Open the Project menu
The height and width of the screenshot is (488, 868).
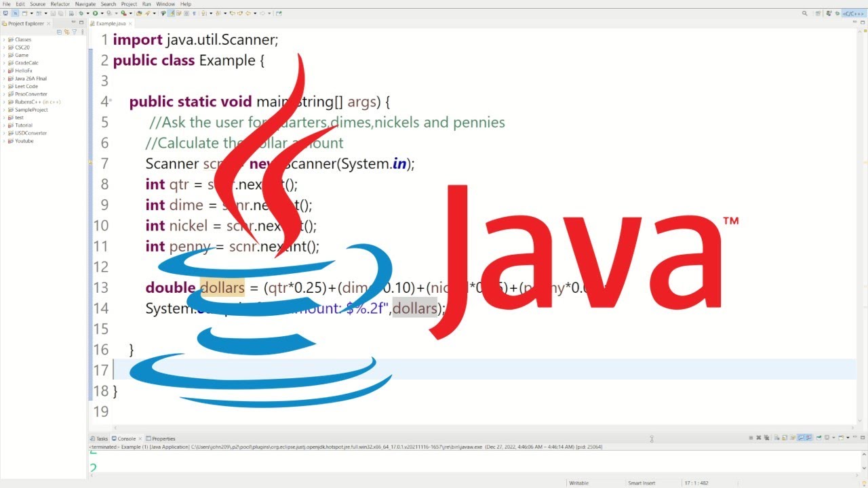tap(129, 4)
